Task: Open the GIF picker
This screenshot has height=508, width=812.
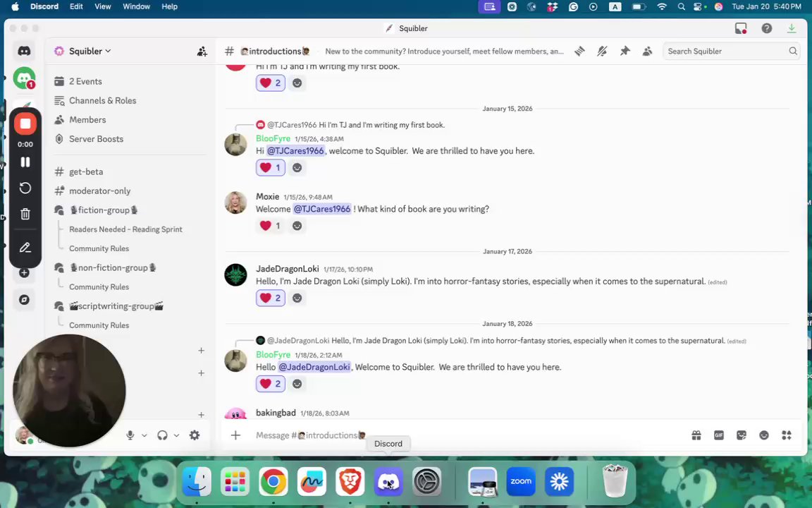Action: coord(719,435)
